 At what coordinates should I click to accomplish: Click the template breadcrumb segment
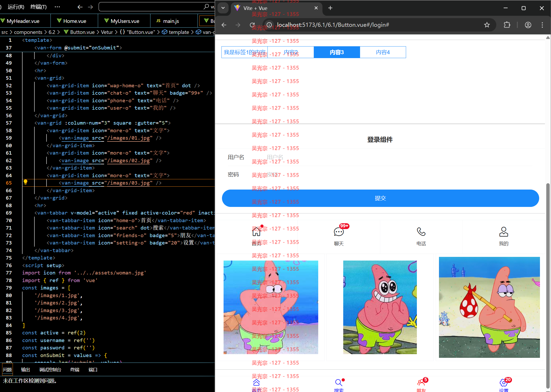coord(179,32)
